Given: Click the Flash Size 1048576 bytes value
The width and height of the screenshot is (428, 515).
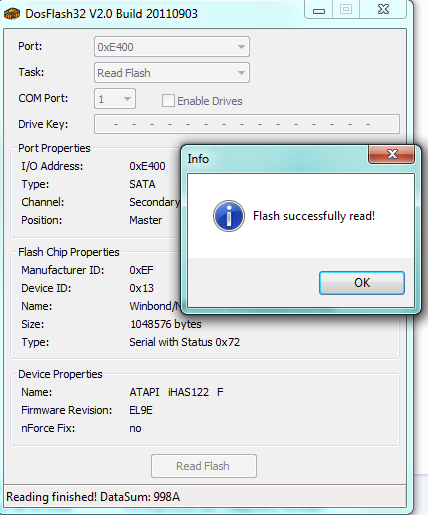Looking at the screenshot, I should [166, 324].
